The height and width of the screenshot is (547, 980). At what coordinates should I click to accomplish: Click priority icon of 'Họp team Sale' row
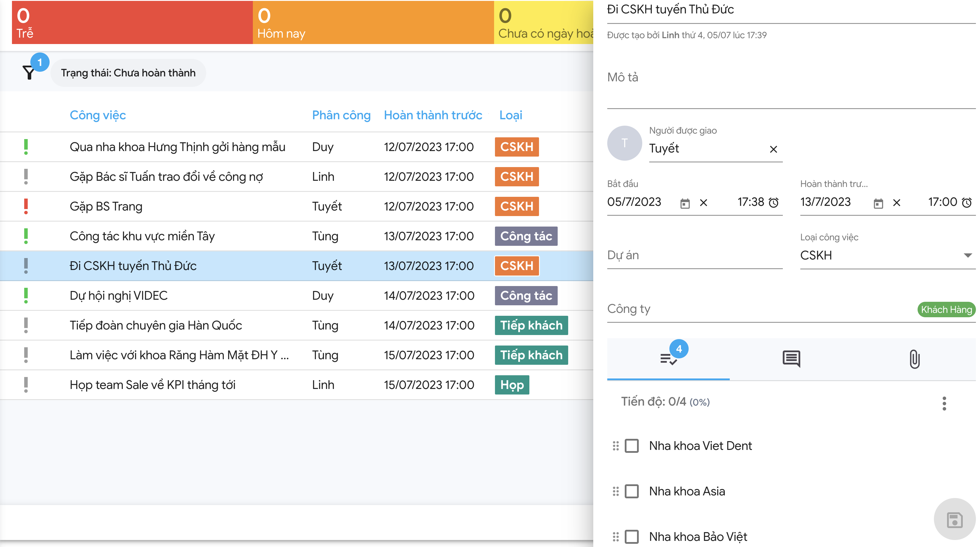[26, 385]
